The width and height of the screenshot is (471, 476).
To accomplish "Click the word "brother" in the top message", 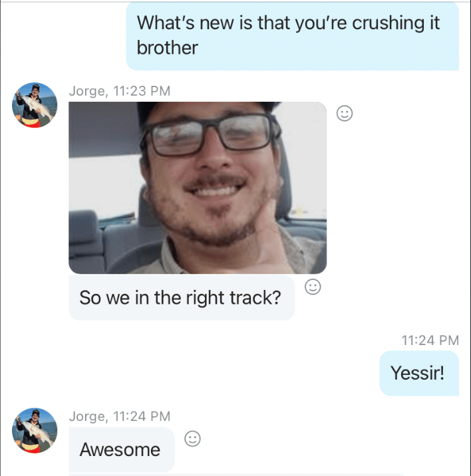I will (x=168, y=48).
